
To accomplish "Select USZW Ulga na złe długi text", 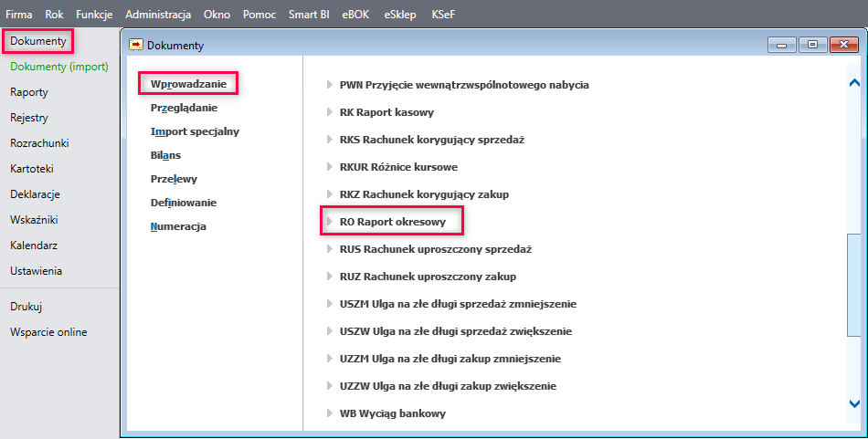I will point(456,331).
